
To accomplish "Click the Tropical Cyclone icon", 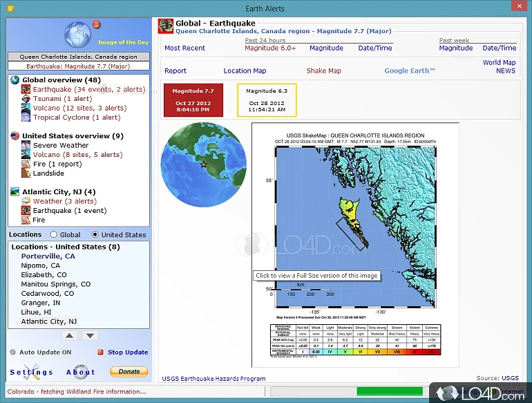I will point(26,117).
